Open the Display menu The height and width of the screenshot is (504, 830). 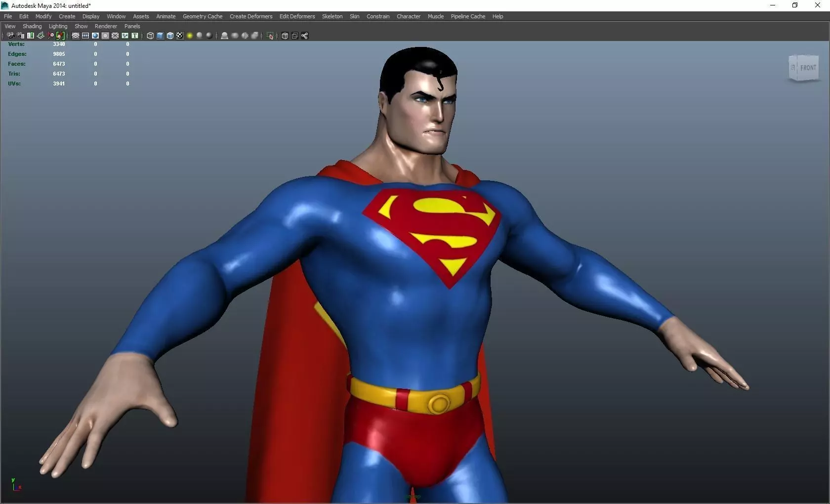click(91, 16)
